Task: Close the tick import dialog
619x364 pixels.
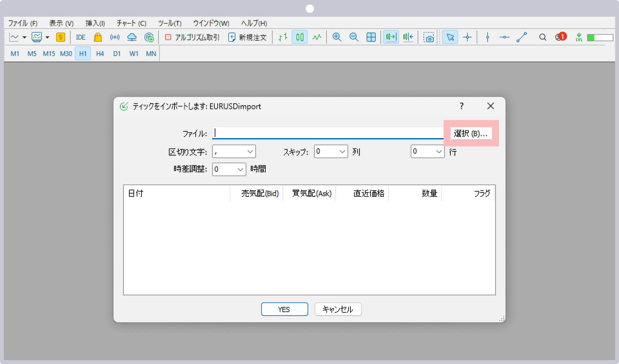Action: point(491,106)
